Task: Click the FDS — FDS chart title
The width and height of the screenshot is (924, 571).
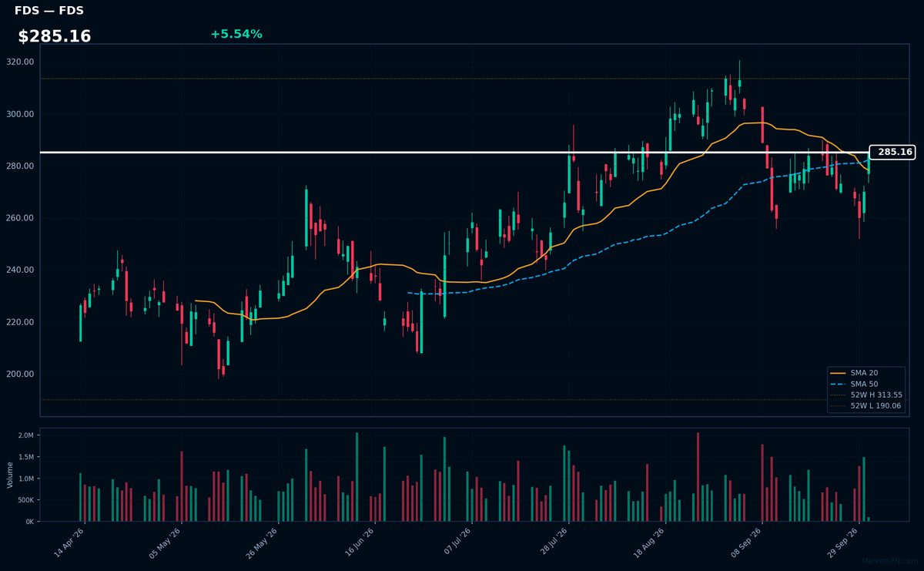Action: click(49, 11)
